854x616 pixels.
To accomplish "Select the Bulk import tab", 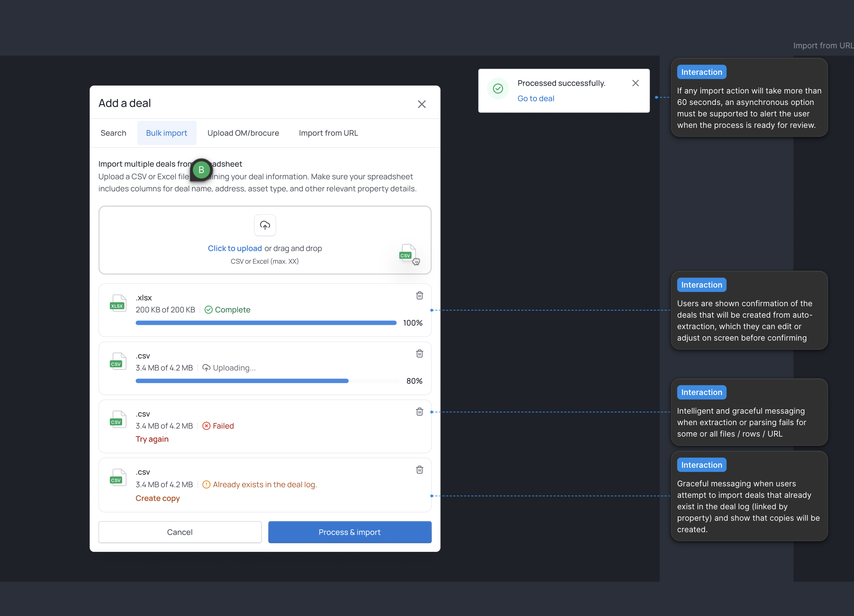I will pos(167,133).
